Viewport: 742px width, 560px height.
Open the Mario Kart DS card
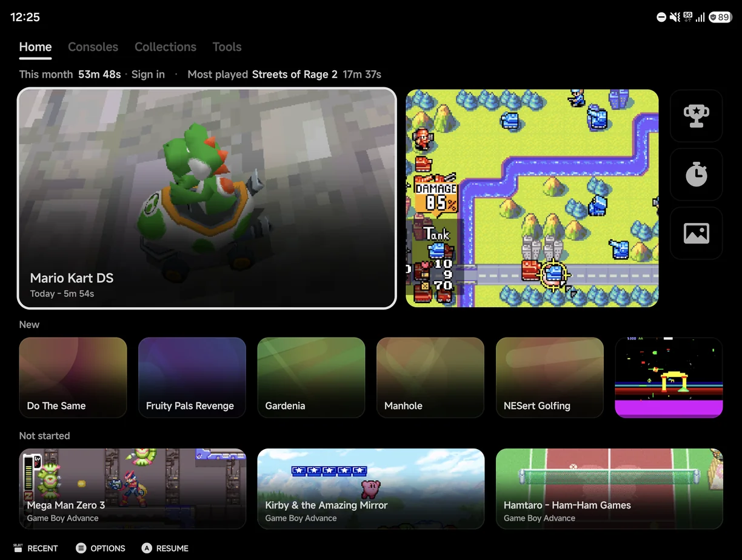point(207,198)
